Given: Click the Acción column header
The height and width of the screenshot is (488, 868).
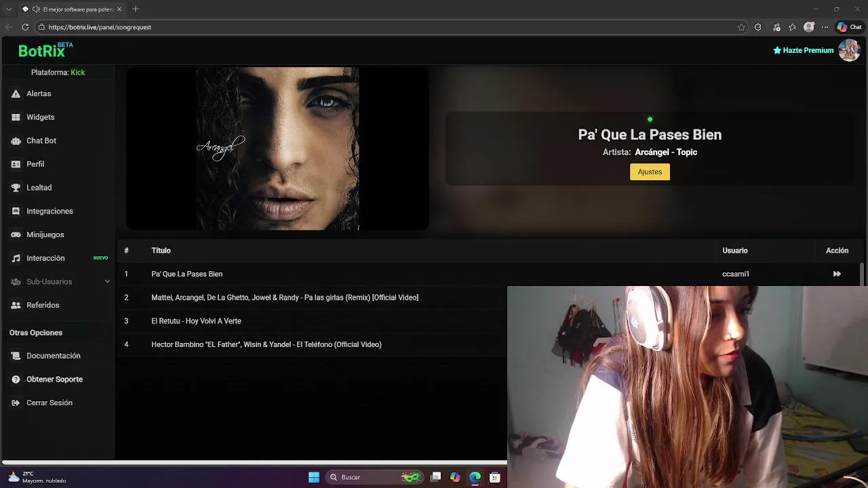Looking at the screenshot, I should [837, 251].
